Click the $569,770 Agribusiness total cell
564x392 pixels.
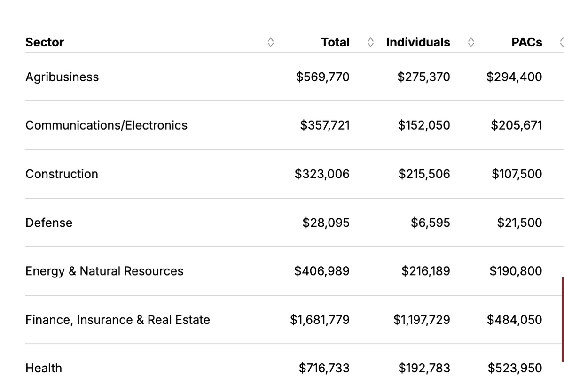tap(322, 77)
